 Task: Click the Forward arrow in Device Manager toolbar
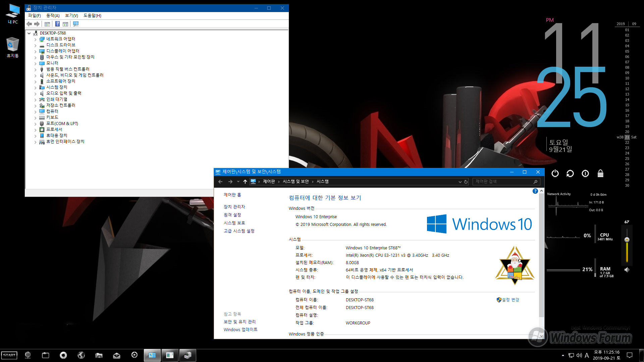[37, 24]
